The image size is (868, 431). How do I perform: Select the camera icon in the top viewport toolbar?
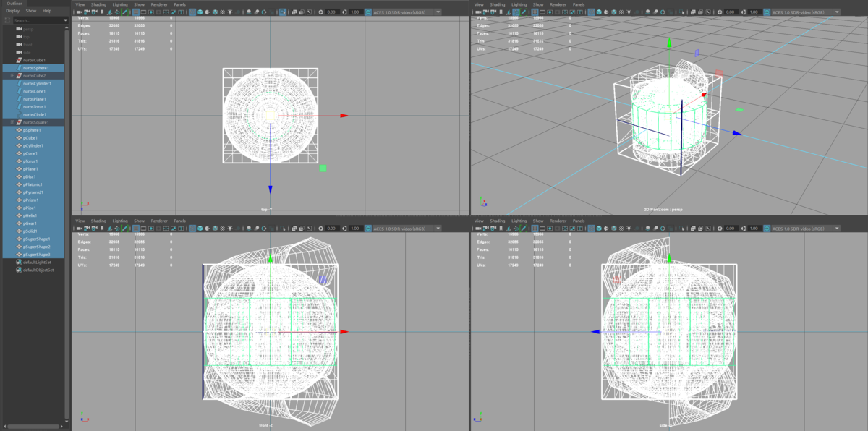(78, 11)
